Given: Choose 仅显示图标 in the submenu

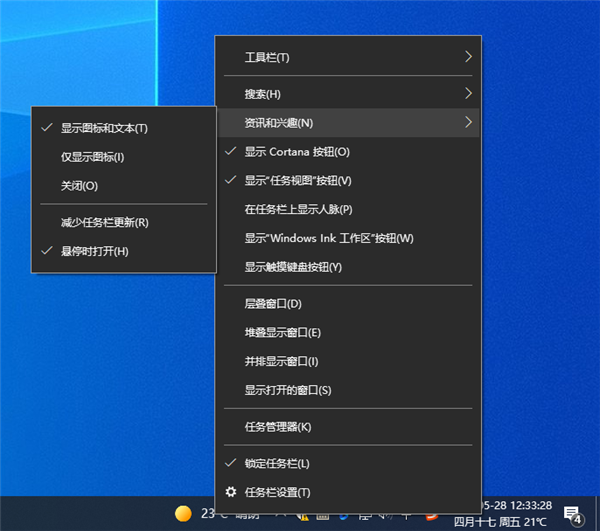Looking at the screenshot, I should [x=92, y=157].
